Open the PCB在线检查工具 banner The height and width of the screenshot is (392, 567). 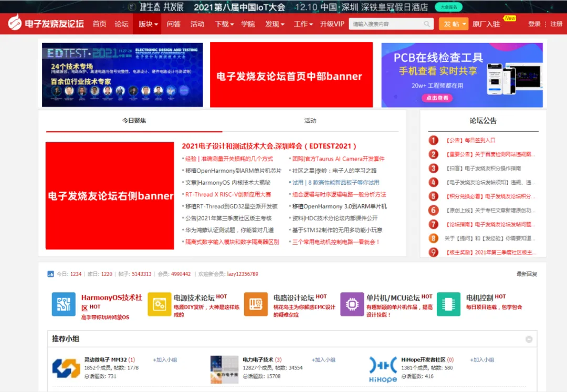462,75
